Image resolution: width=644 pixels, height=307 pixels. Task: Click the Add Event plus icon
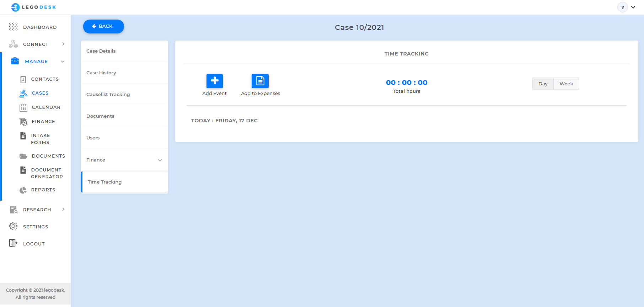[x=215, y=81]
